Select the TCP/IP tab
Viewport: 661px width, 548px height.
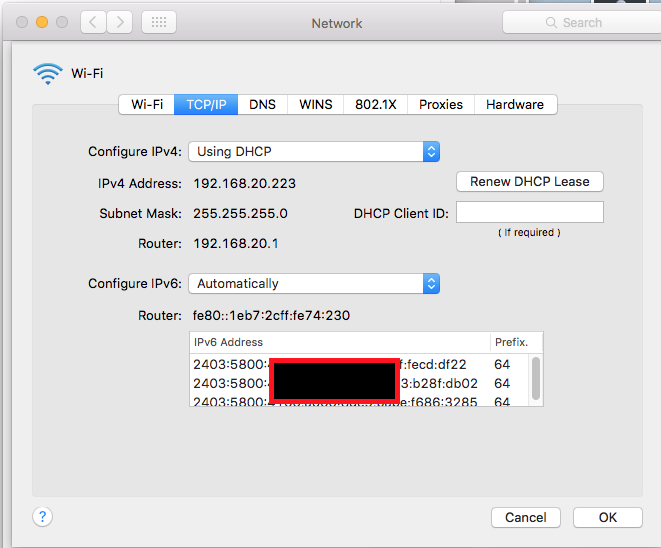point(206,105)
